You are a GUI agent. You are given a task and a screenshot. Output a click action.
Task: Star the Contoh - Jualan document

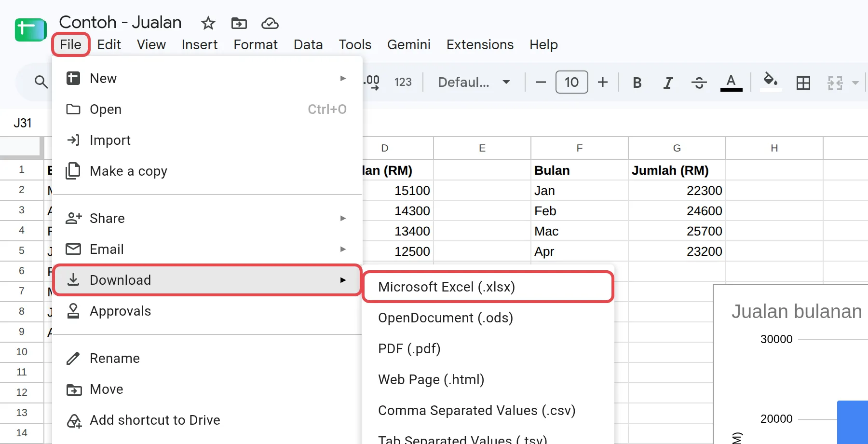point(208,23)
